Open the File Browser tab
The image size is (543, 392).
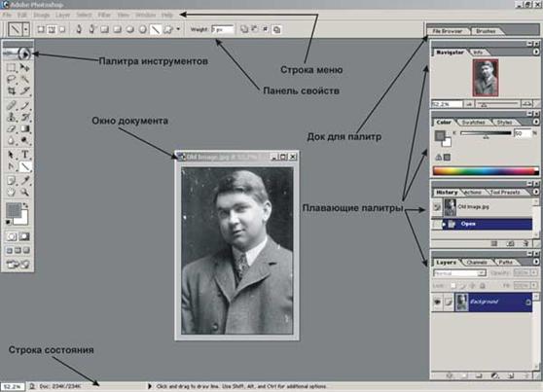(447, 31)
